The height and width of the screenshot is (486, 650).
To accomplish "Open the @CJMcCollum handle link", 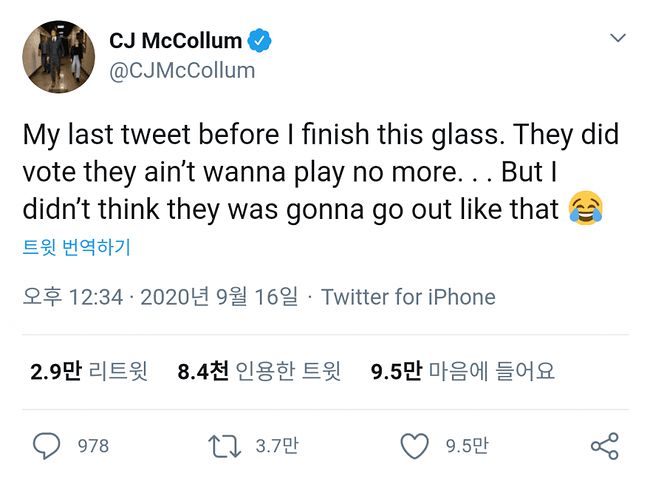I will (182, 70).
